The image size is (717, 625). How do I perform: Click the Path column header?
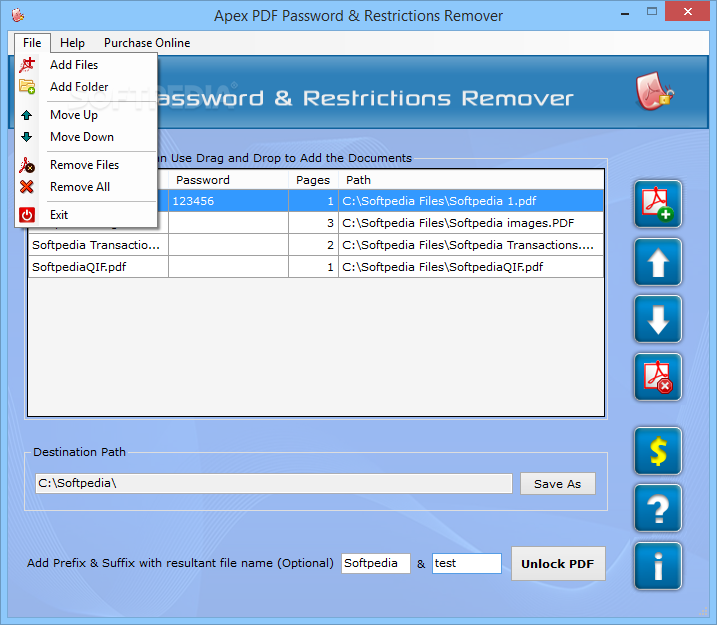[x=471, y=180]
